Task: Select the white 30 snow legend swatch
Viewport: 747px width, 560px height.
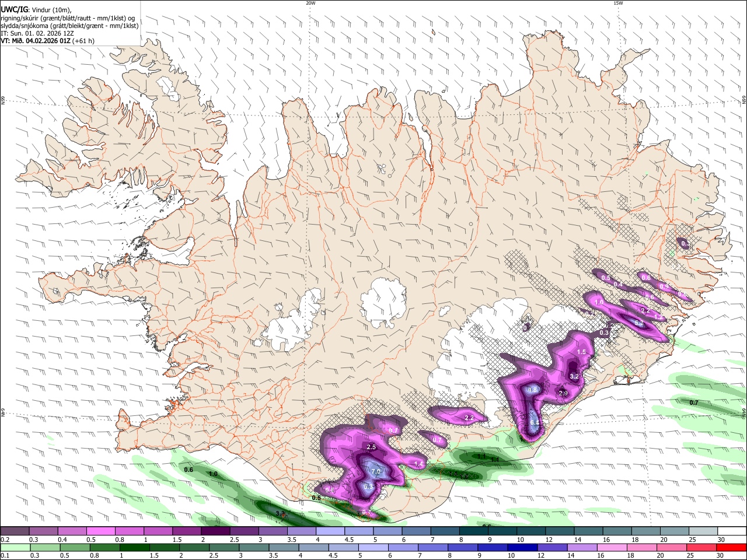Action: tap(732, 531)
